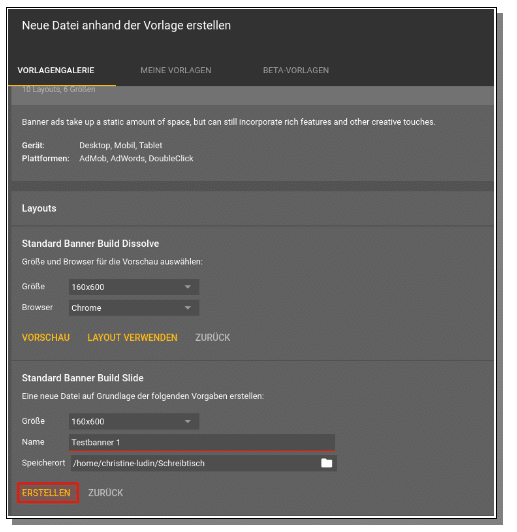Focus the Name field containing Testbanner 1

(x=202, y=442)
